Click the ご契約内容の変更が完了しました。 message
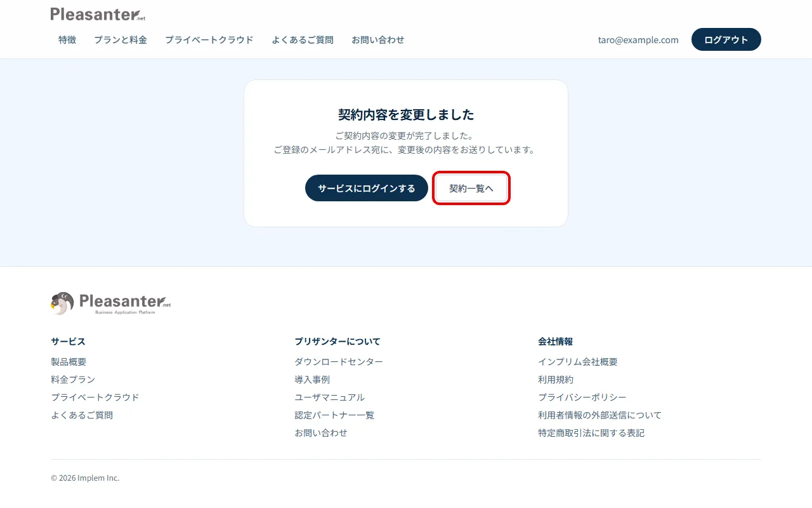 [x=406, y=136]
